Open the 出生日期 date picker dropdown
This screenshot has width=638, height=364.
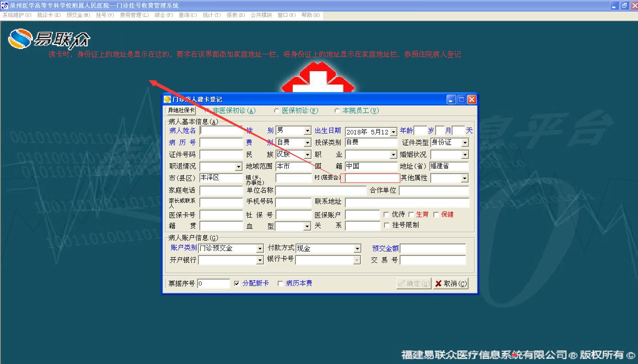coord(393,132)
